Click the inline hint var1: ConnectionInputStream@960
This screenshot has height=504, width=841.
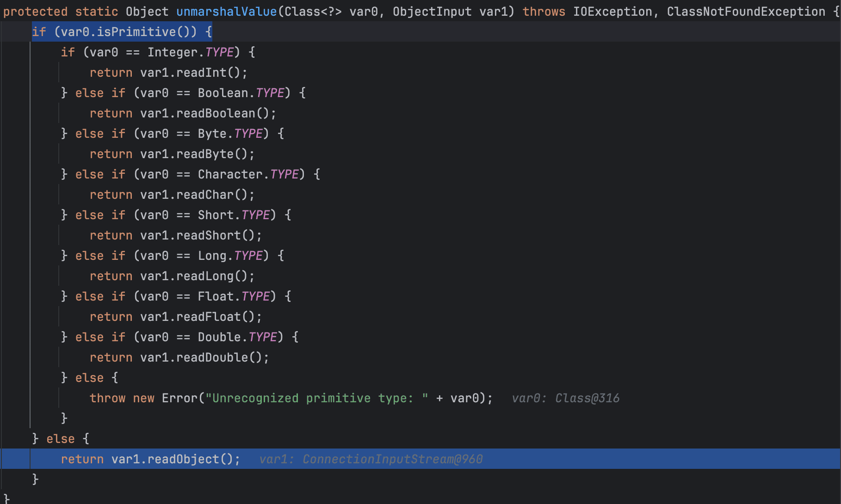click(x=371, y=459)
